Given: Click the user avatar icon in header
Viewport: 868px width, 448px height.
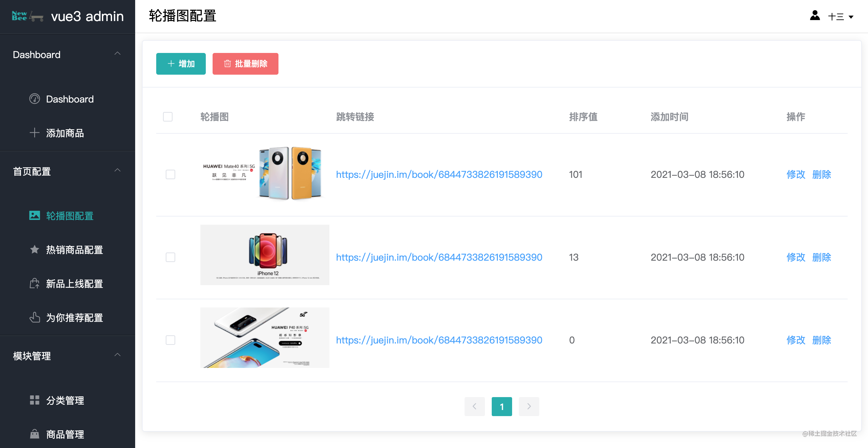Looking at the screenshot, I should pos(815,16).
